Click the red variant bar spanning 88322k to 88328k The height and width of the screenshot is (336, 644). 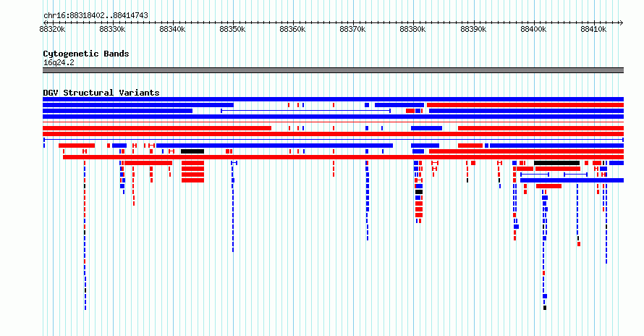(x=77, y=146)
